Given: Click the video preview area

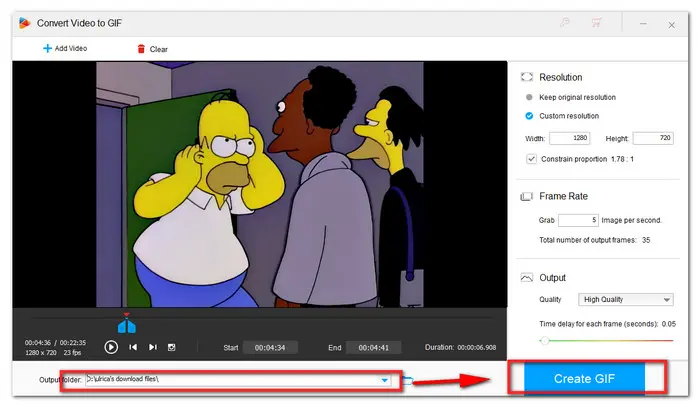Looking at the screenshot, I should point(260,184).
